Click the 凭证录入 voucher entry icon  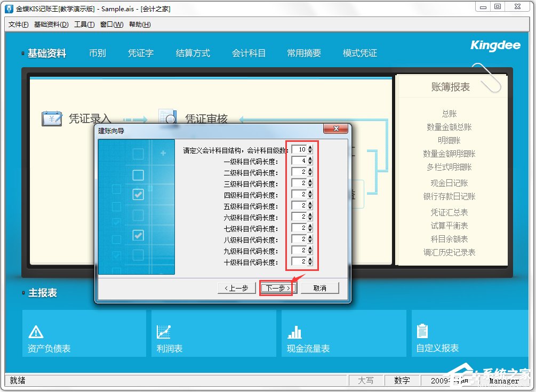[x=52, y=118]
